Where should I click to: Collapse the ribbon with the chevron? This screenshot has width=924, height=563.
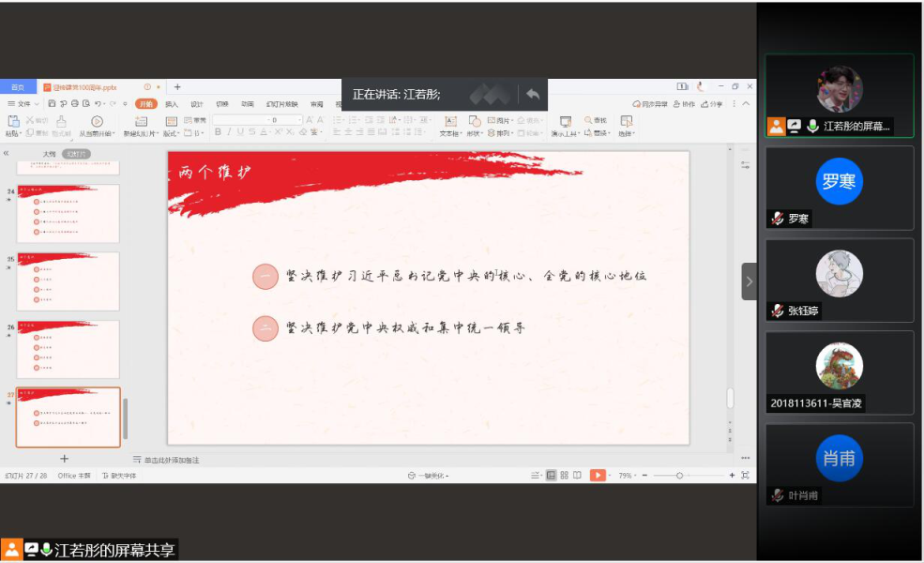(746, 104)
